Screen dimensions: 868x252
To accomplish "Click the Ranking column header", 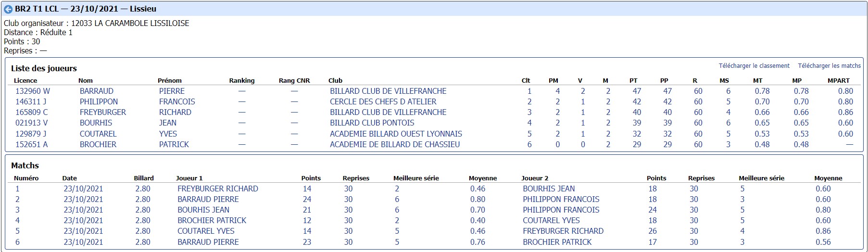I will [x=242, y=81].
